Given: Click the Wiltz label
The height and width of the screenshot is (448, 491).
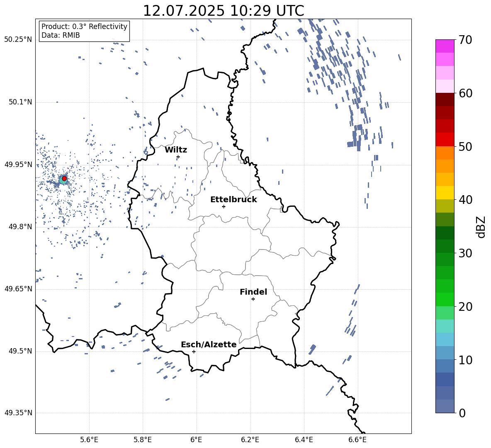Looking at the screenshot, I should [176, 150].
